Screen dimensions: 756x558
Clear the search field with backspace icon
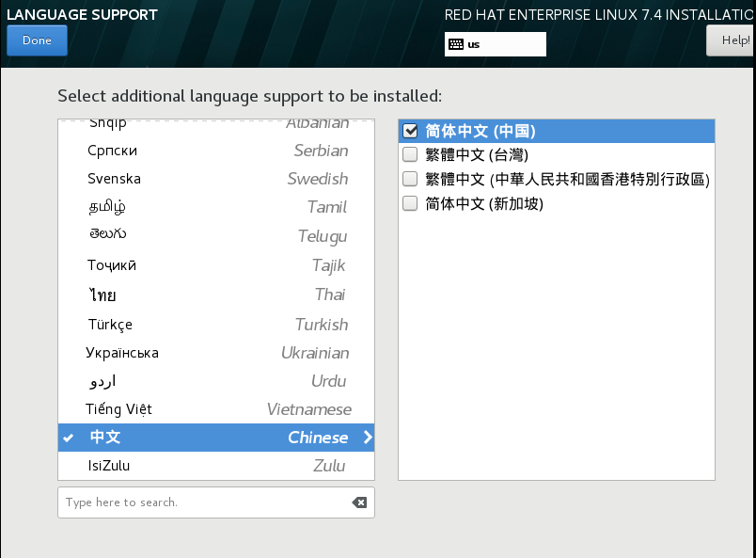359,502
